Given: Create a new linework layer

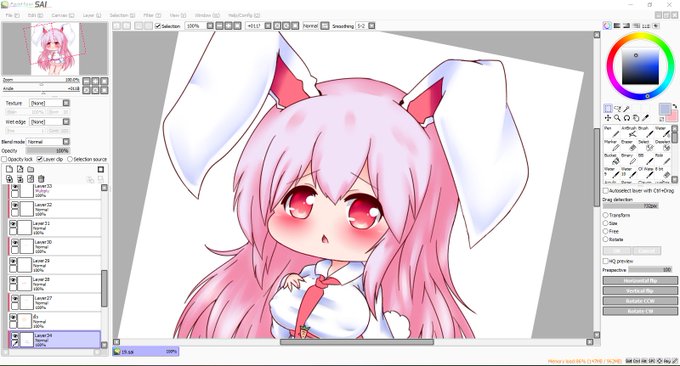Looking at the screenshot, I should pyautogui.click(x=20, y=169).
